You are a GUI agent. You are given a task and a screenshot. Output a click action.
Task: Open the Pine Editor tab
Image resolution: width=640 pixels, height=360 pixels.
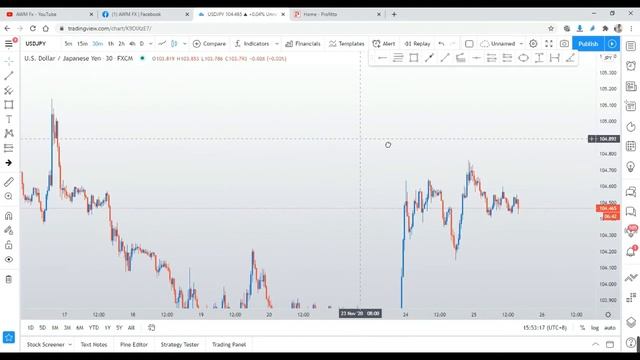click(x=134, y=344)
